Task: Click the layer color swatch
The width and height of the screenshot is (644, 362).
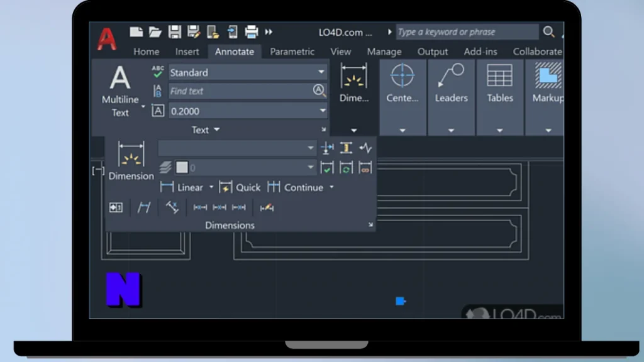Action: click(x=182, y=167)
